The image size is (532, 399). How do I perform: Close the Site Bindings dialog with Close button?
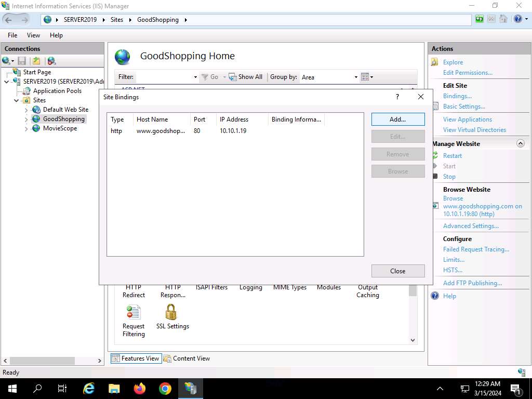coord(397,271)
